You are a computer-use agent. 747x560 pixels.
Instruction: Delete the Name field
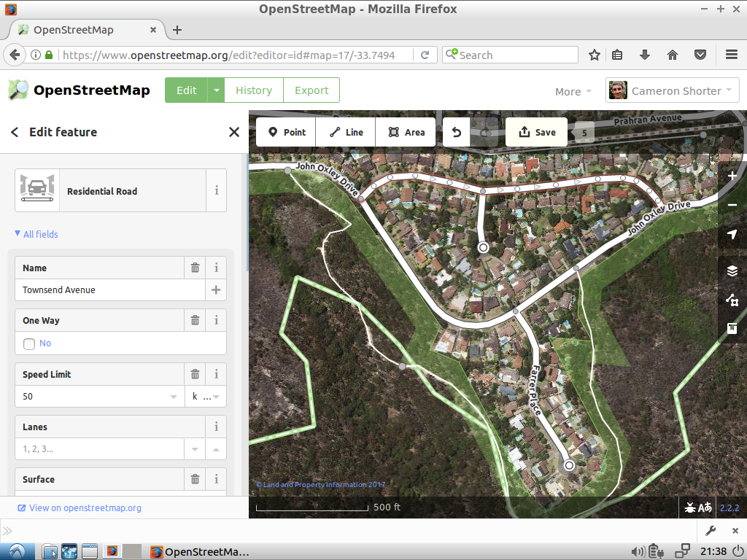(x=195, y=268)
